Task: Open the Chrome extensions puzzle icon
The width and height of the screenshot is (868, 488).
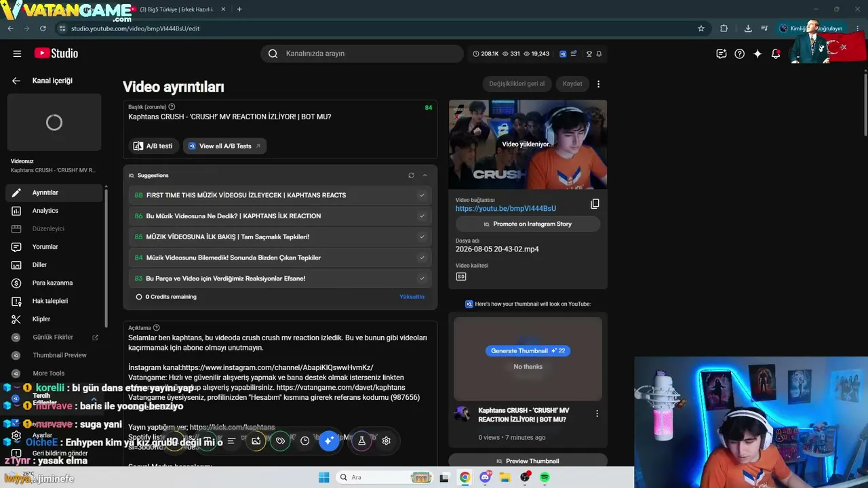Action: pos(724,28)
